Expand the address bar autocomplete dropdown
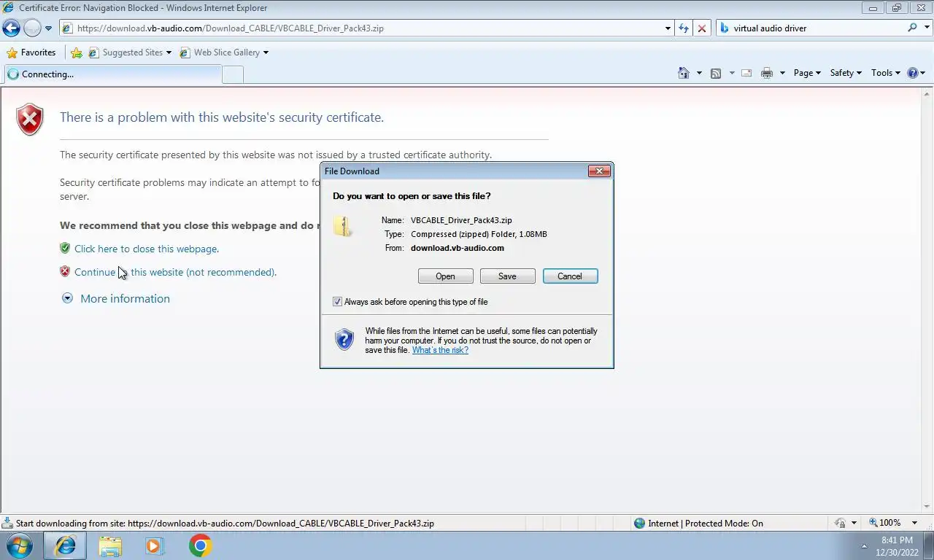Screen dimensions: 934x560 tap(668, 28)
